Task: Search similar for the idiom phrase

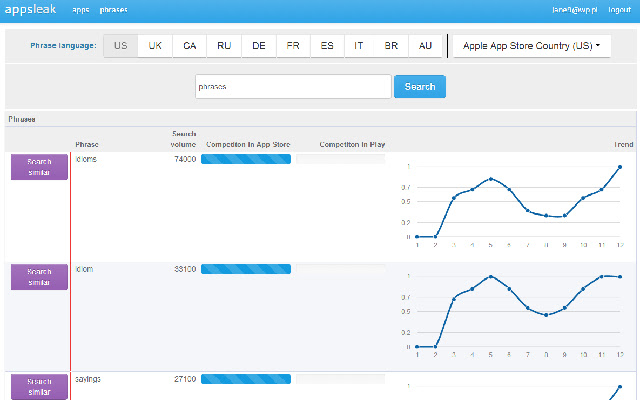Action: click(39, 277)
